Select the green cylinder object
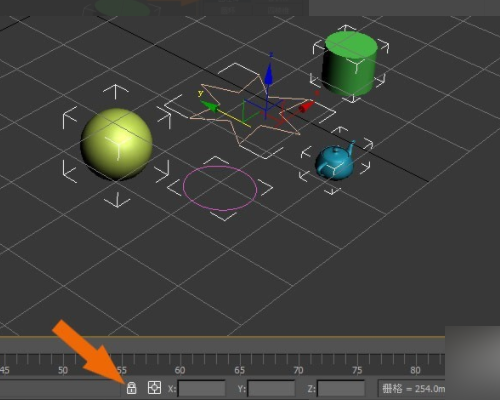500x400 pixels. click(x=351, y=63)
